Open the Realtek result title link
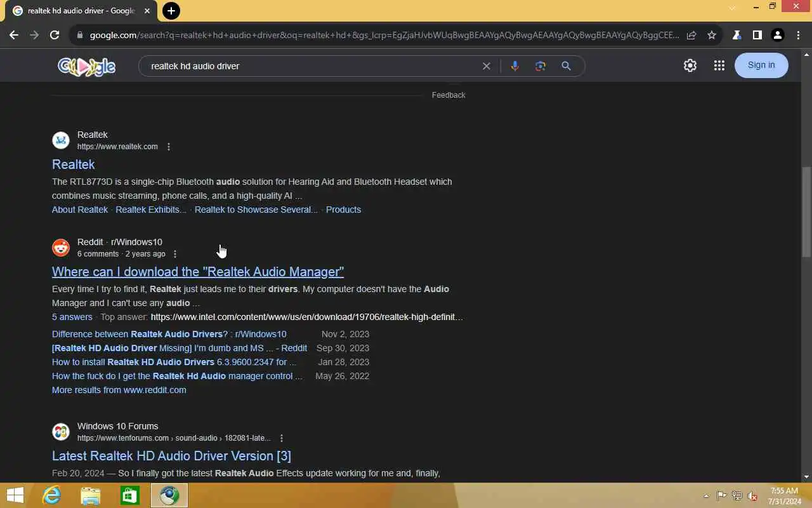This screenshot has width=812, height=508. [74, 164]
